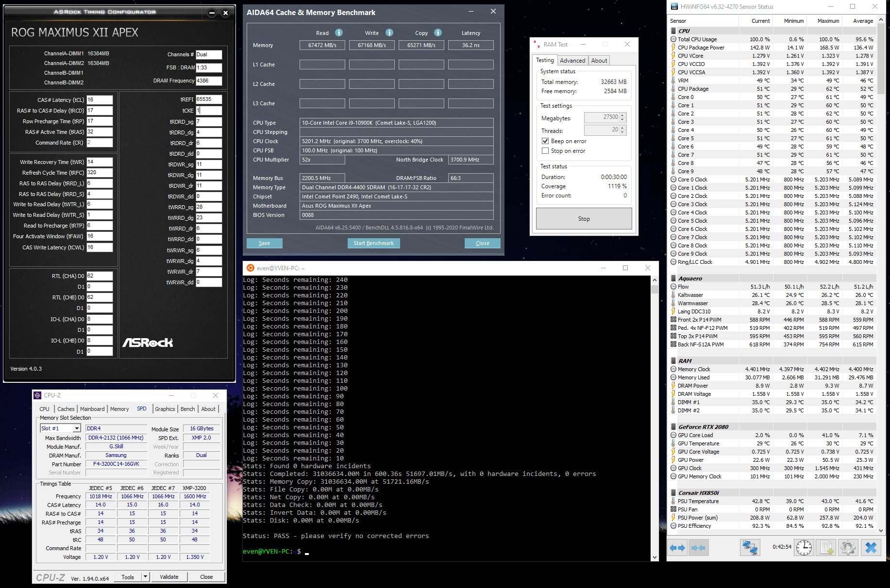Click AIDA64 Read info icon

click(339, 33)
